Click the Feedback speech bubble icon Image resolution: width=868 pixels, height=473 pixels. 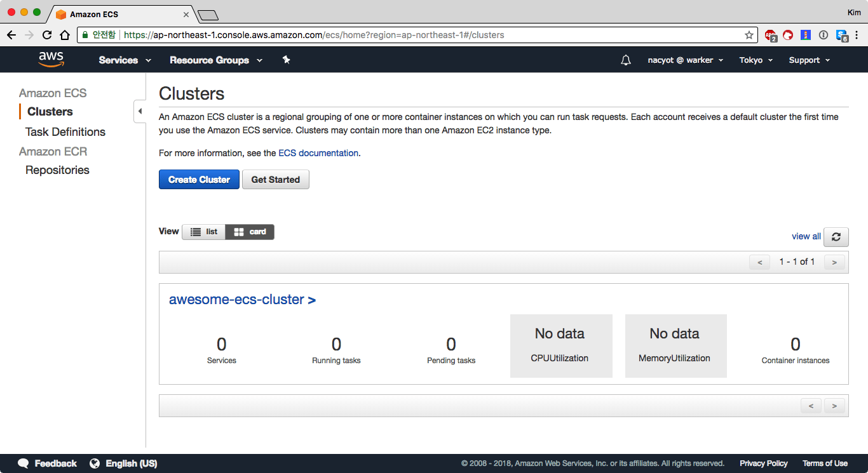[x=24, y=463]
